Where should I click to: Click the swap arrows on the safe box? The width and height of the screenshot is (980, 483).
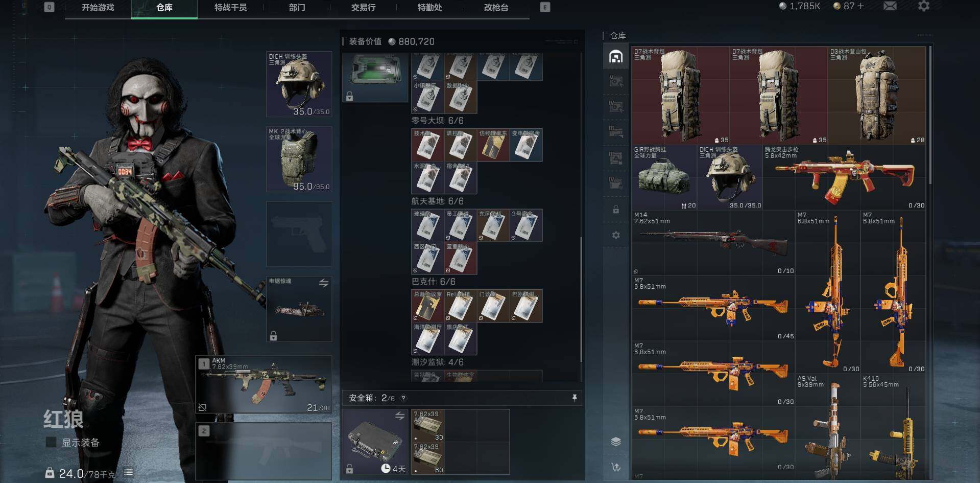400,417
